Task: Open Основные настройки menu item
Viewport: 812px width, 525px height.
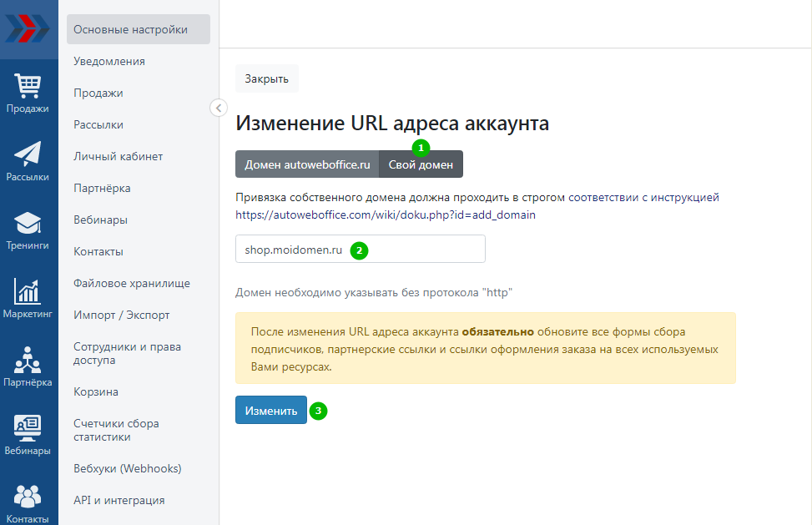Action: (138, 29)
